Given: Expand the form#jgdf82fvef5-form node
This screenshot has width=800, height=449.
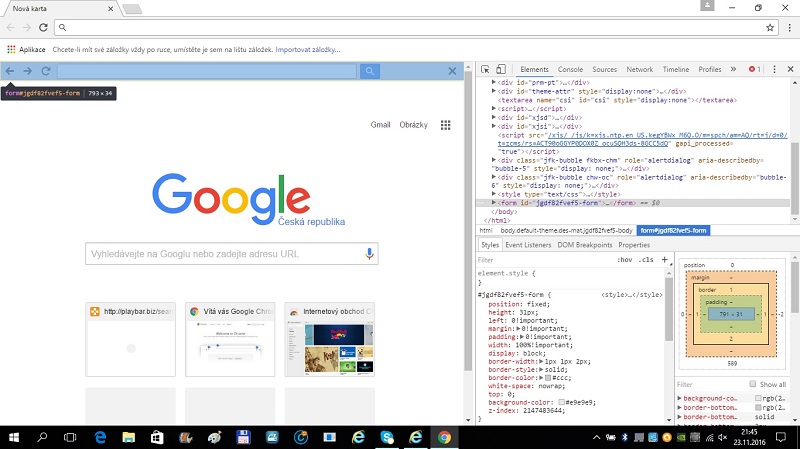Looking at the screenshot, I should pos(494,203).
